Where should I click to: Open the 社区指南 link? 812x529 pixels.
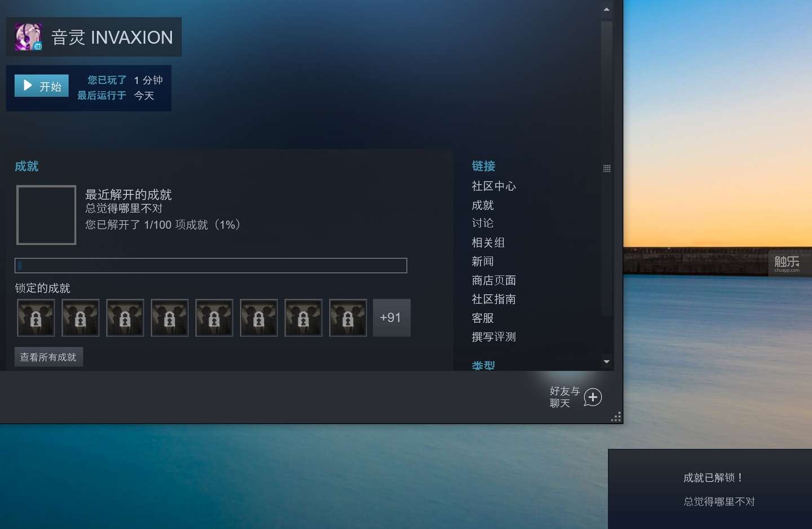pyautogui.click(x=493, y=299)
